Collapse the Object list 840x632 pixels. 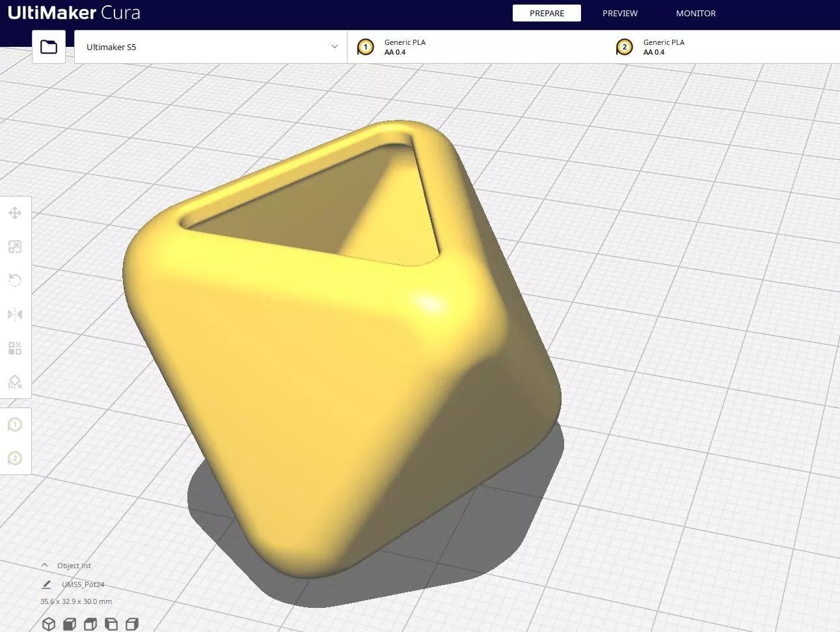(x=45, y=566)
